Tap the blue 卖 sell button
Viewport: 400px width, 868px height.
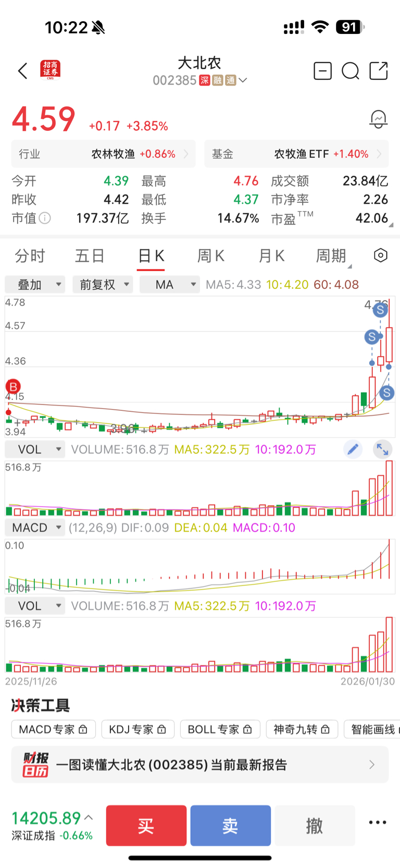[x=231, y=825]
